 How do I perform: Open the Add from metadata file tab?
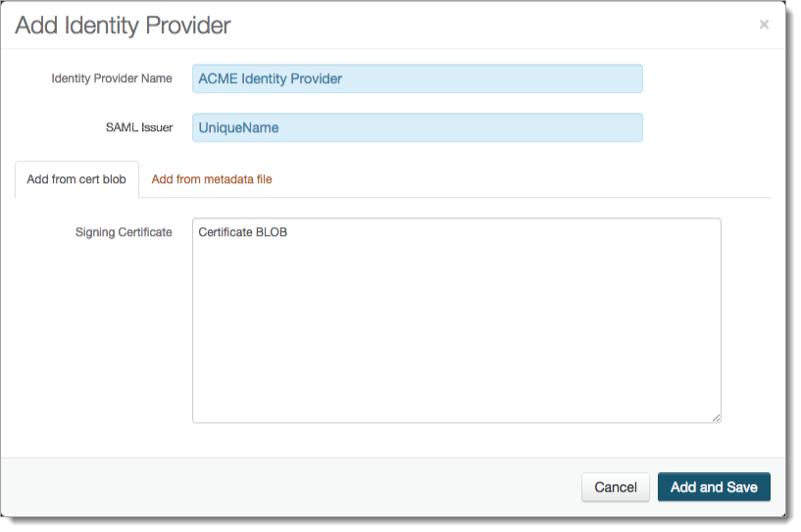pos(212,179)
